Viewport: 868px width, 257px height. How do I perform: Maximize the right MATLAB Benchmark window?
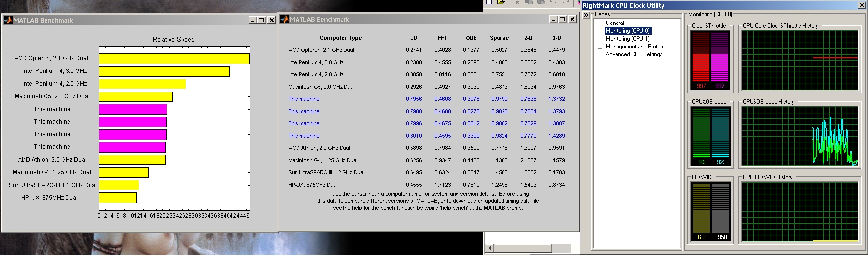(563, 19)
